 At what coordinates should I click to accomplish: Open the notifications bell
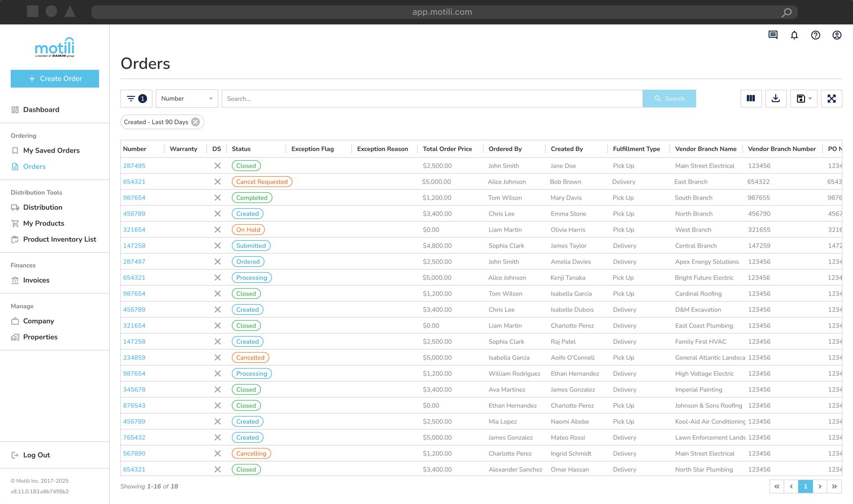(x=794, y=35)
